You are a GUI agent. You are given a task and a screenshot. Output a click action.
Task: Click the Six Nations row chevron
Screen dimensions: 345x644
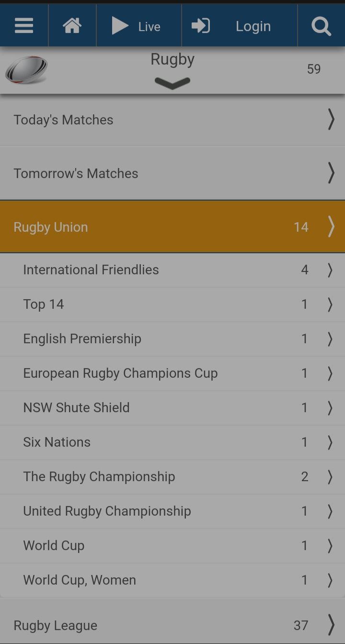coord(330,442)
